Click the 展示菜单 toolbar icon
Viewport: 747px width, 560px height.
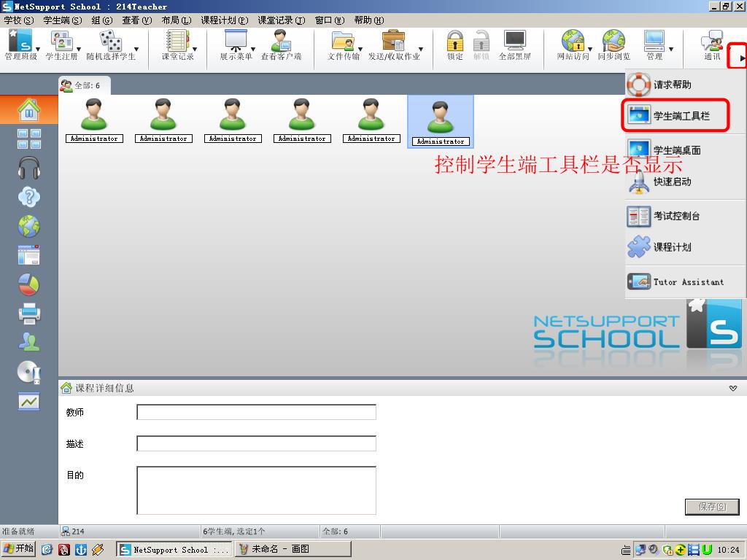click(236, 44)
